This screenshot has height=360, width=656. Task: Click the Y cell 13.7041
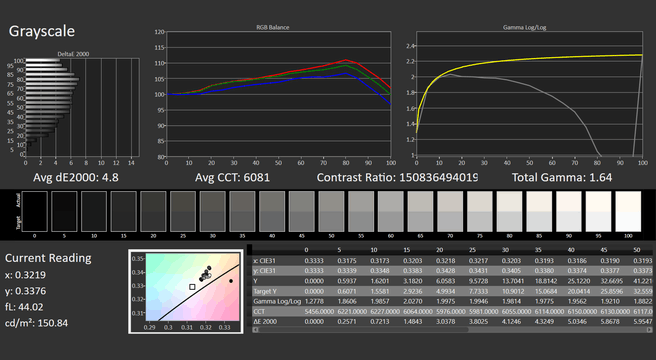pos(512,281)
